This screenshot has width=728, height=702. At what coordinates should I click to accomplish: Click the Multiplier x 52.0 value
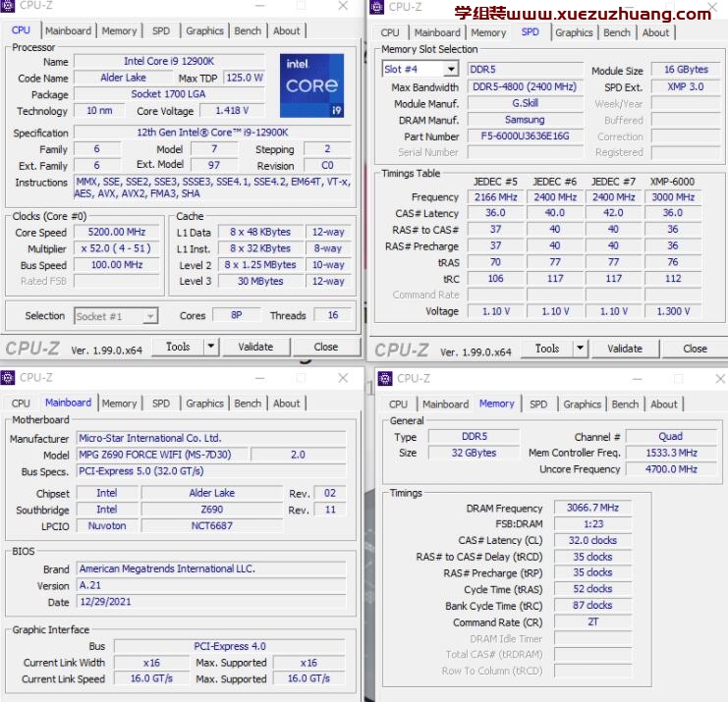[116, 248]
